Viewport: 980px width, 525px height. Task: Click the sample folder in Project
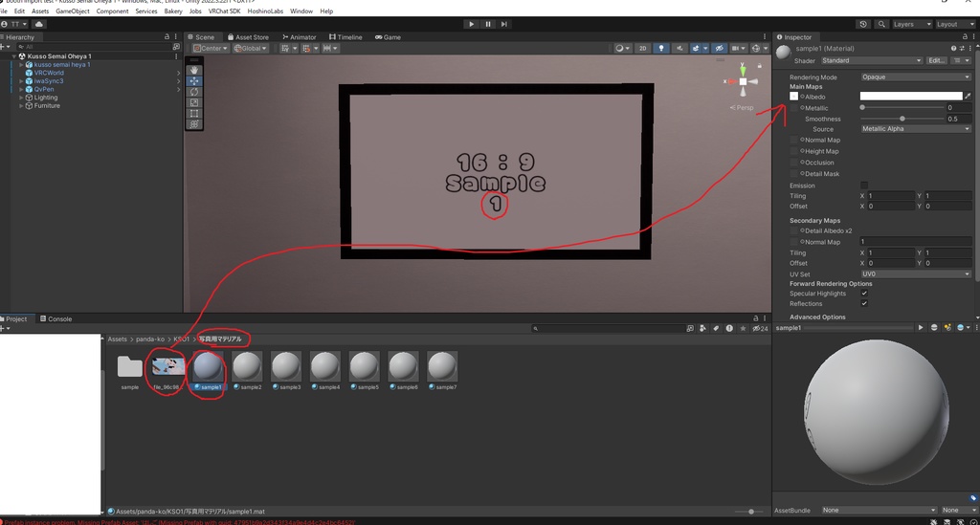click(x=129, y=371)
